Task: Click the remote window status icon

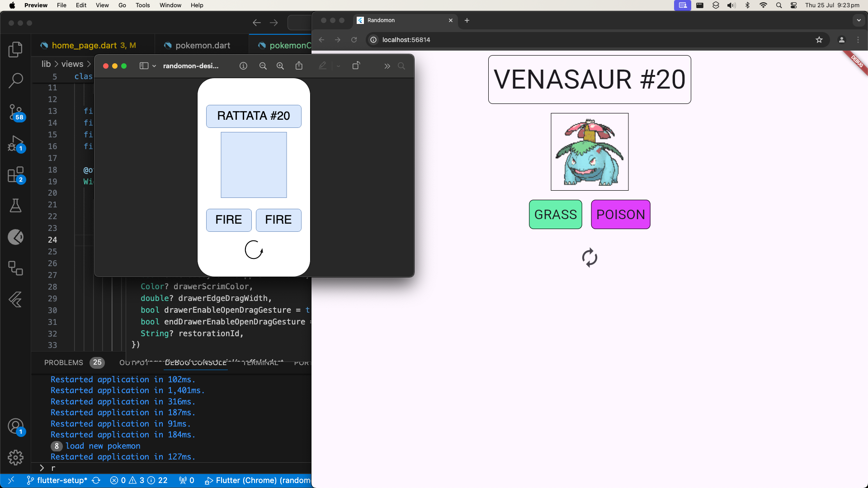Action: pos(11,480)
